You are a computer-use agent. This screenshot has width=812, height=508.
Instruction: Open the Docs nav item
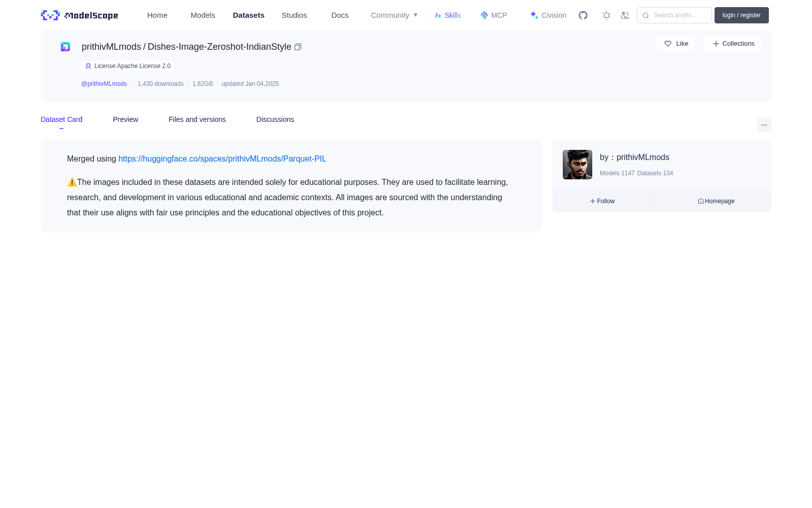[x=340, y=15]
